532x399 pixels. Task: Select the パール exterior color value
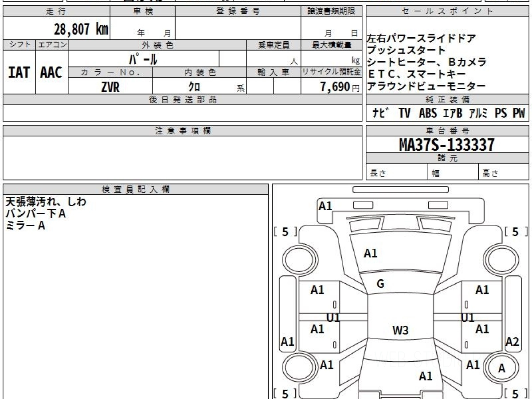[x=143, y=59]
